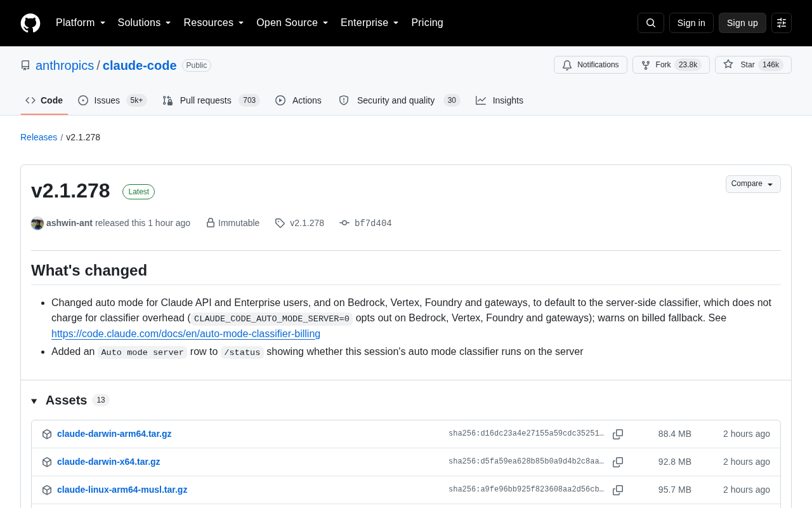The image size is (812, 508).
Task: Click the Pricing link
Action: pos(428,23)
